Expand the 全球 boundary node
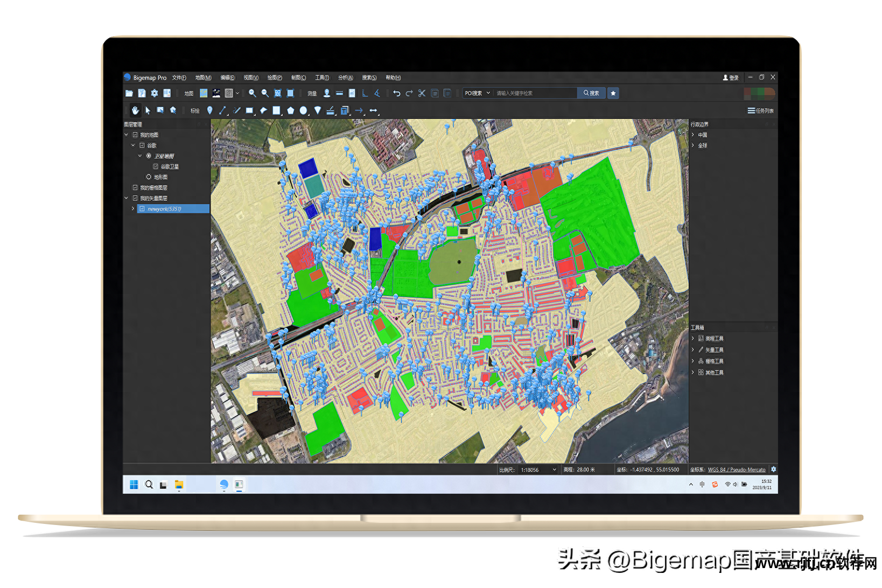Image resolution: width=882 pixels, height=588 pixels. (x=693, y=145)
